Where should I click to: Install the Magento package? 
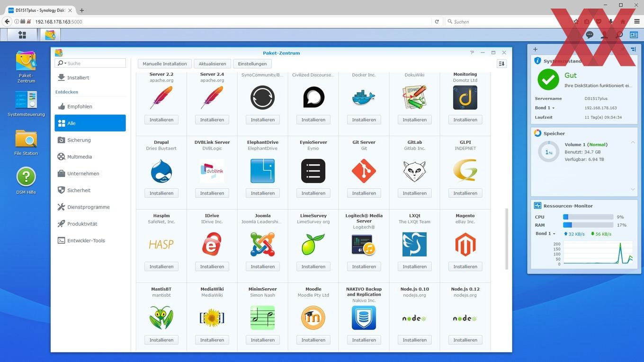pyautogui.click(x=465, y=266)
